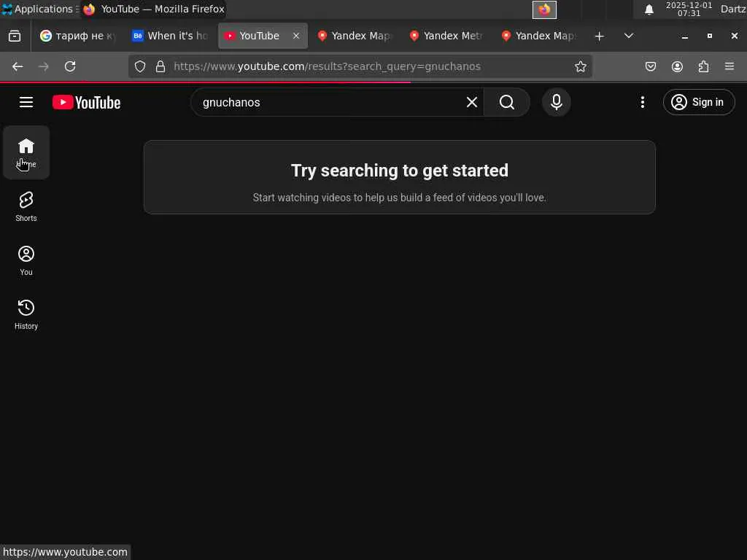This screenshot has height=560, width=747.
Task: Open the Firefox extensions puzzle icon
Action: point(703,66)
